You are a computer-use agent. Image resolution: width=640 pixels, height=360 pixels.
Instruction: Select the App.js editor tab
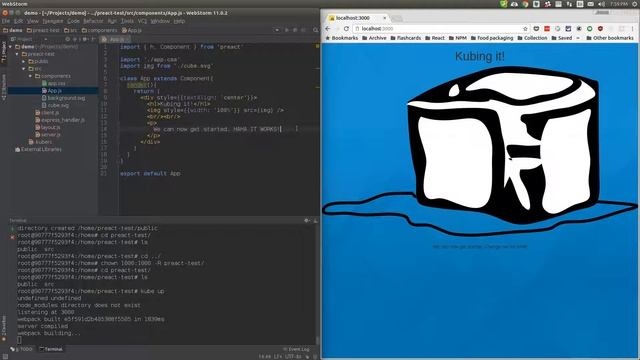coord(115,39)
